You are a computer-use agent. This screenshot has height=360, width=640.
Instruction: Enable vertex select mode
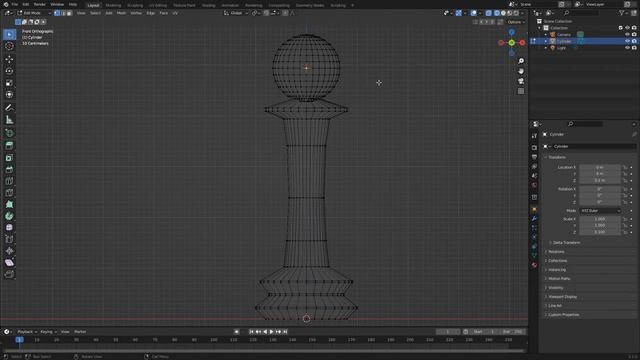(57, 13)
